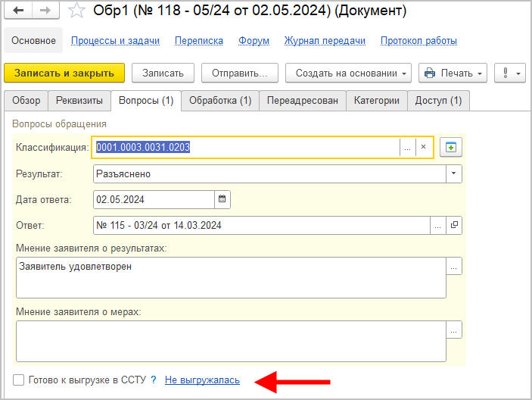Open the Процессы и задачи link
This screenshot has height=400, width=532.
point(115,40)
